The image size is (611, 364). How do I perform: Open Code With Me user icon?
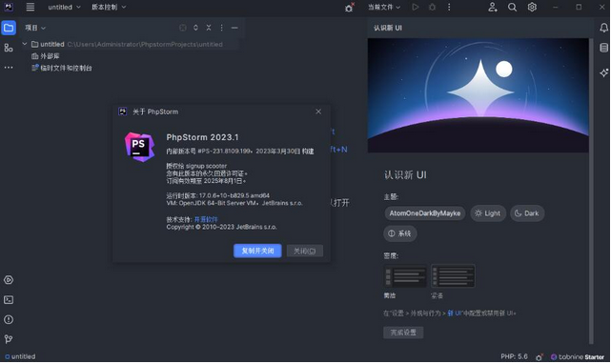pyautogui.click(x=493, y=7)
